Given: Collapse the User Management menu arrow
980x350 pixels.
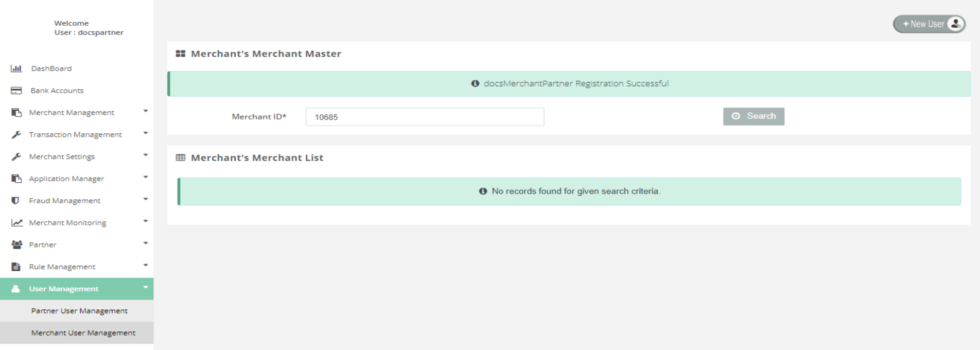Looking at the screenshot, I should pos(146,287).
